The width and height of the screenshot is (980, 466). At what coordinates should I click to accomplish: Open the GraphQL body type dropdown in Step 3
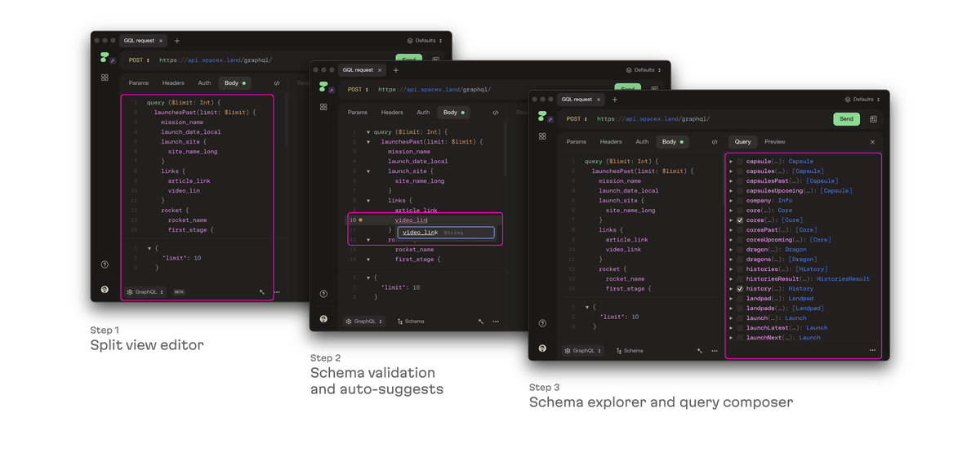[x=583, y=351]
